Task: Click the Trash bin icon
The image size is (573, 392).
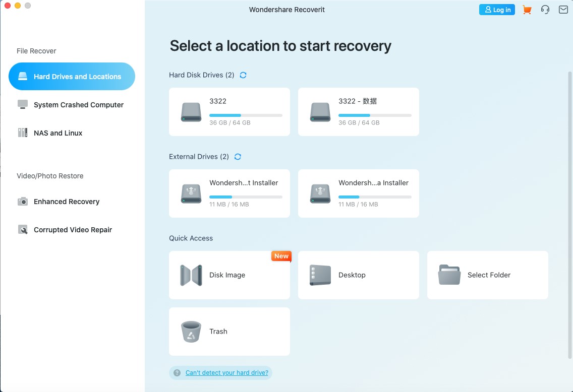Action: 191,332
